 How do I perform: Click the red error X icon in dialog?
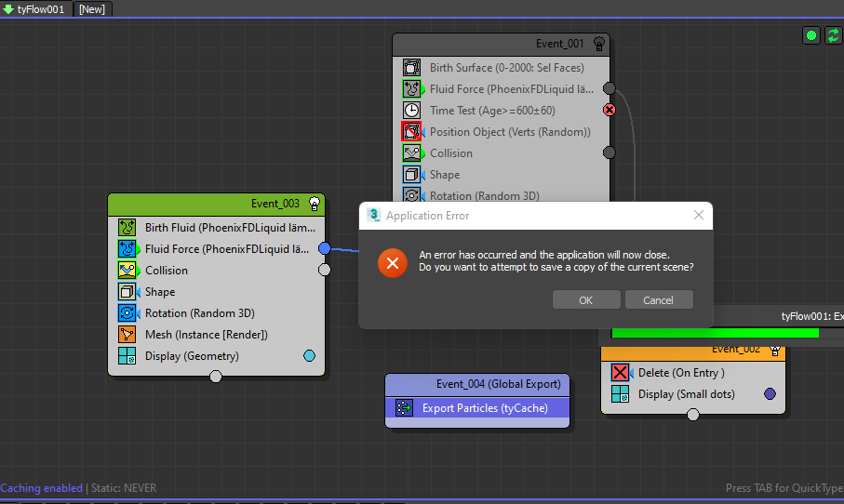393,263
